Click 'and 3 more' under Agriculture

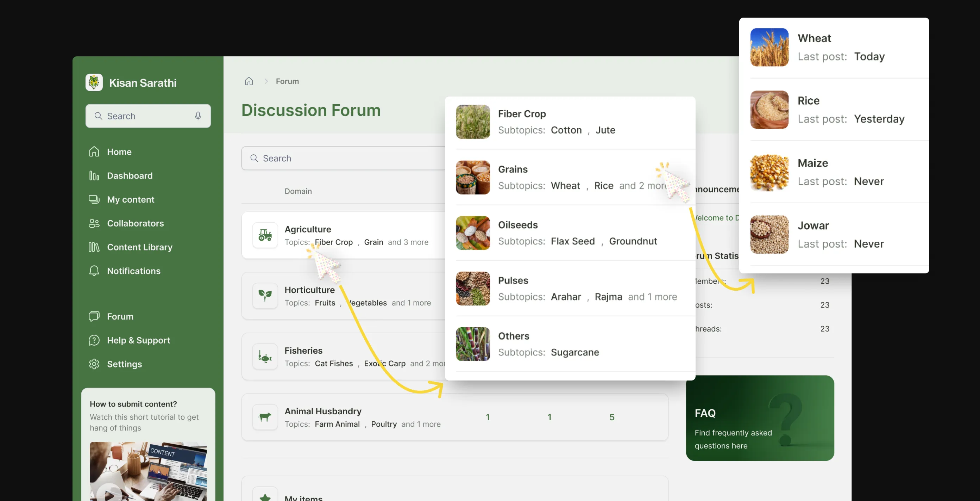[x=408, y=242]
